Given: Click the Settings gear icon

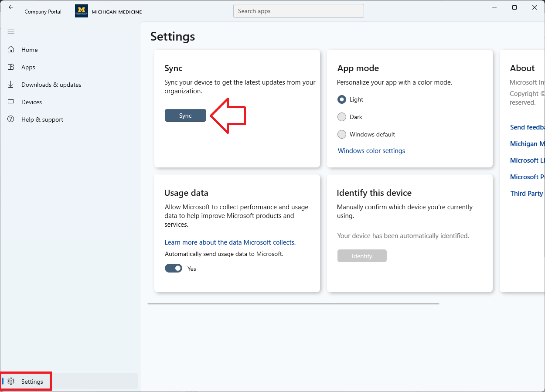Looking at the screenshot, I should coord(11,382).
